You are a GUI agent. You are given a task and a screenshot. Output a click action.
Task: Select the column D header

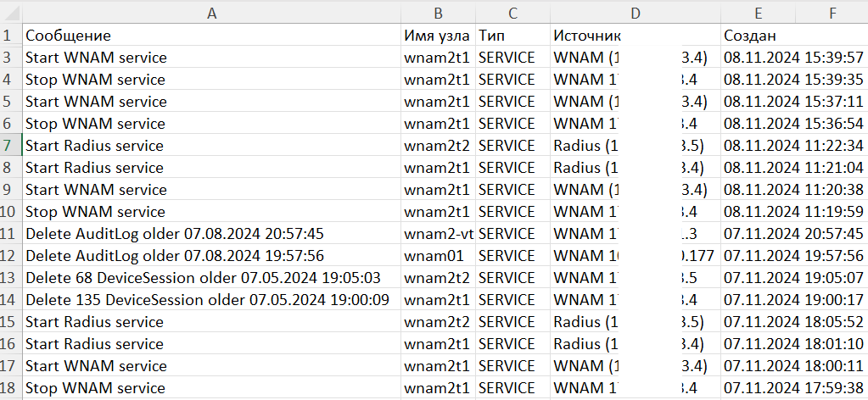[635, 13]
